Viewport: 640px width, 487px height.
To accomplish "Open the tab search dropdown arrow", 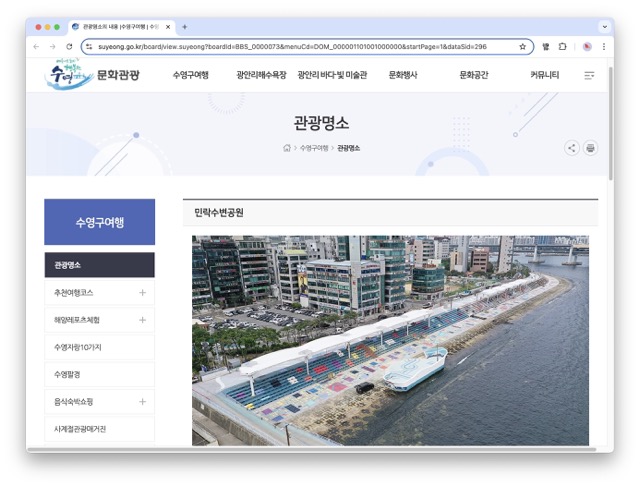I will click(604, 27).
